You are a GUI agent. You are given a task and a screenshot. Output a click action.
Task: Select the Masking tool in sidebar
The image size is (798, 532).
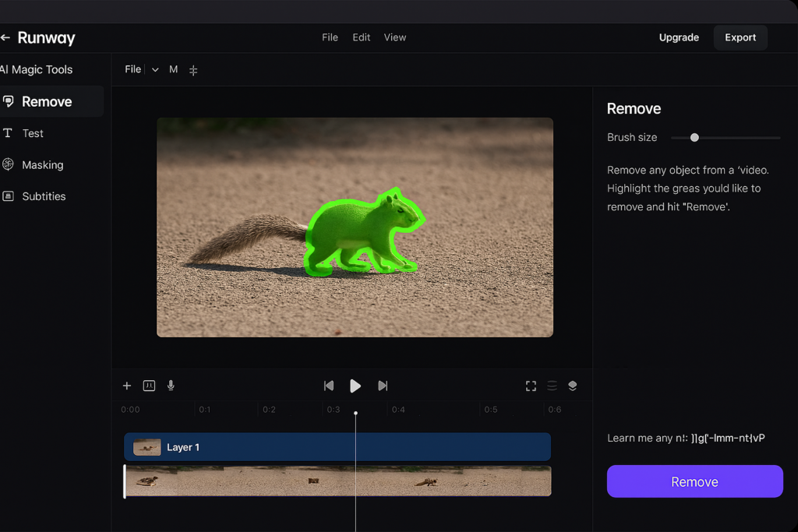pos(42,164)
